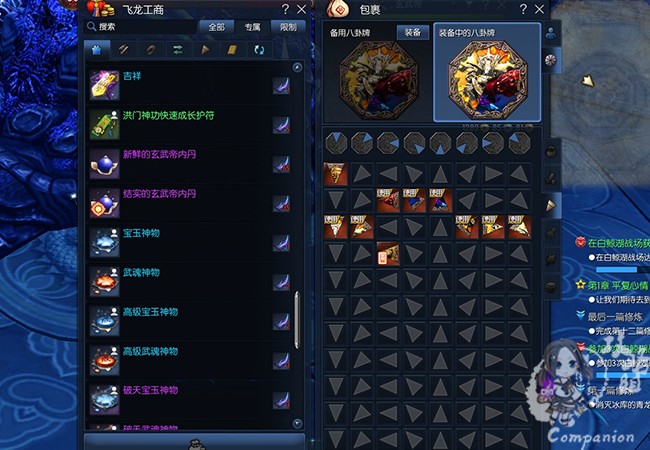Click the 武魂神物 item icon
The image size is (650, 450).
pos(104,282)
